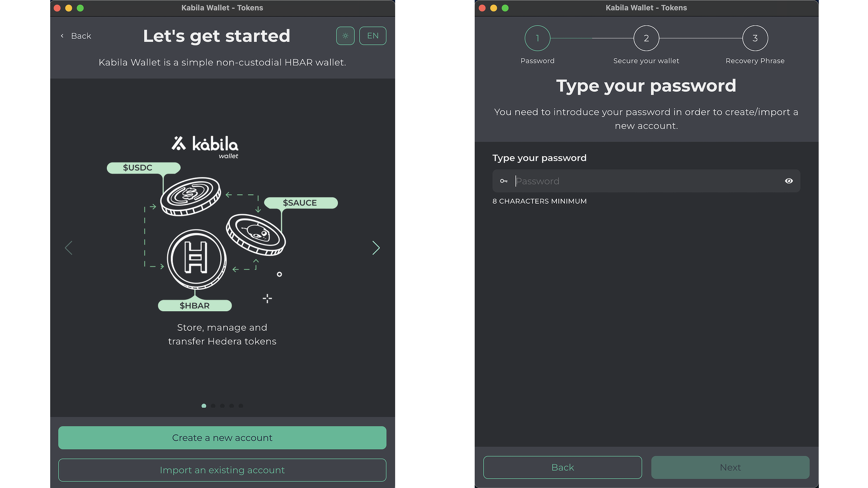Click the Next button in password window

coord(730,467)
